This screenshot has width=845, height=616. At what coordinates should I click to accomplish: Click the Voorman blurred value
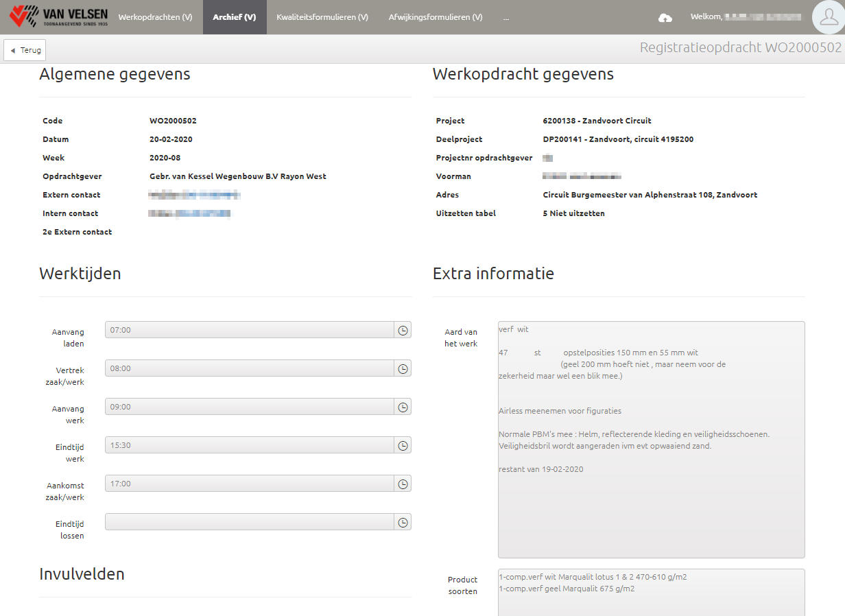(582, 176)
